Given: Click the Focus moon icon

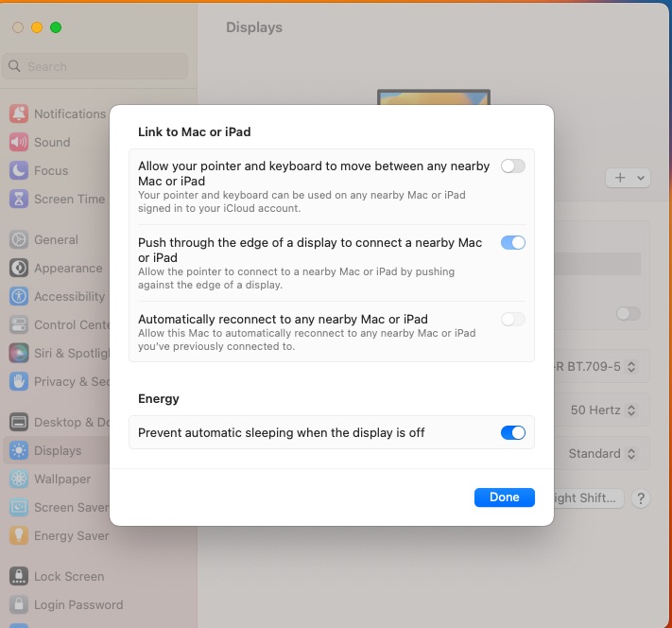Looking at the screenshot, I should [x=19, y=170].
